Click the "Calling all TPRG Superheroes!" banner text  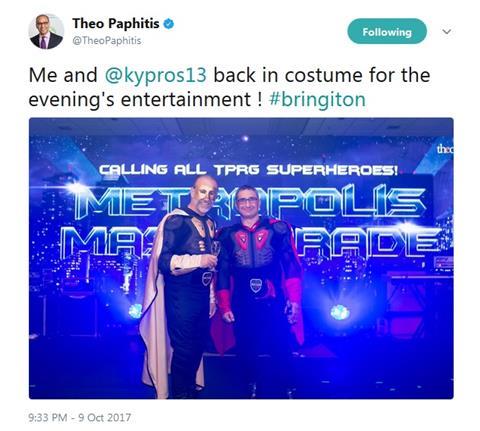point(248,170)
